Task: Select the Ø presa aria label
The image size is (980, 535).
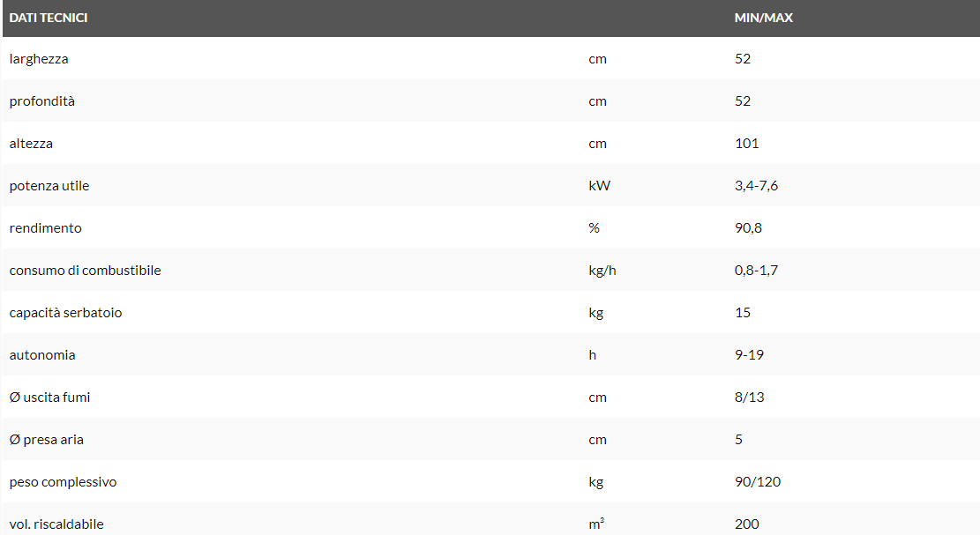Action: point(47,440)
